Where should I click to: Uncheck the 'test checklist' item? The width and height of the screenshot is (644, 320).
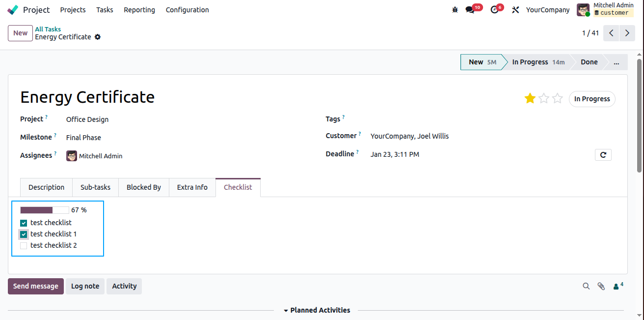[x=24, y=223]
